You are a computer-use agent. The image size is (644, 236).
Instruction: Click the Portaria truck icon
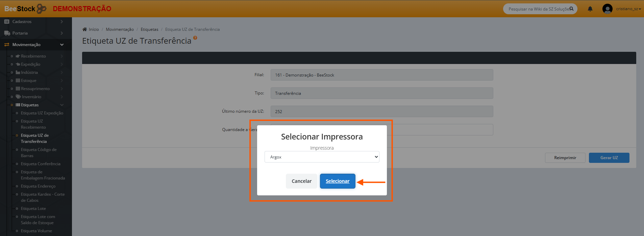(7, 33)
